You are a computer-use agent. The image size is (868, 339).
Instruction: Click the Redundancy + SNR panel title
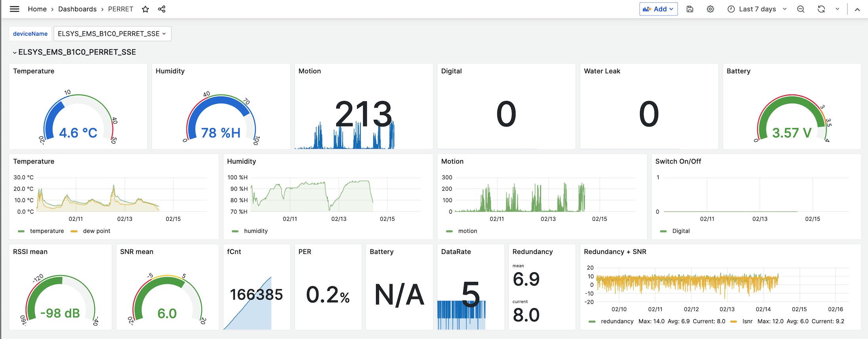pyautogui.click(x=615, y=252)
